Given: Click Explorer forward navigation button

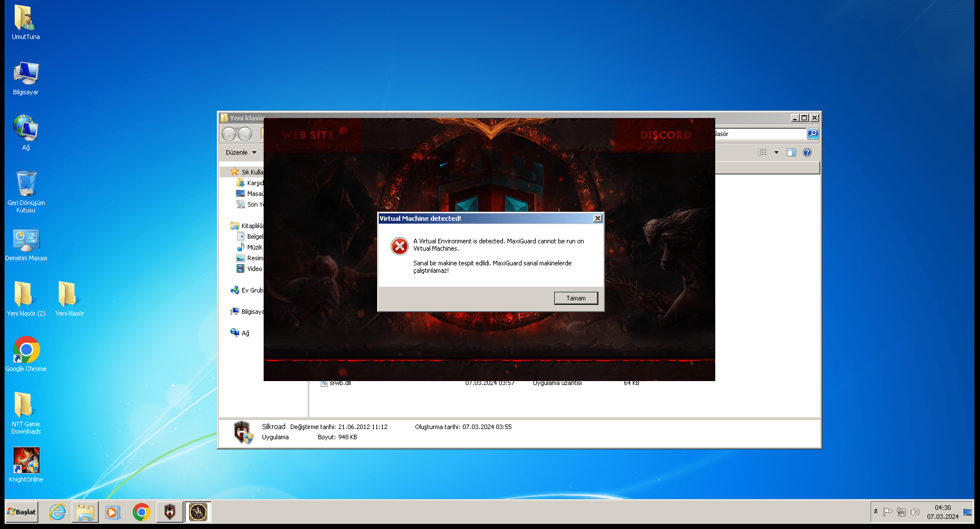Looking at the screenshot, I should [244, 134].
